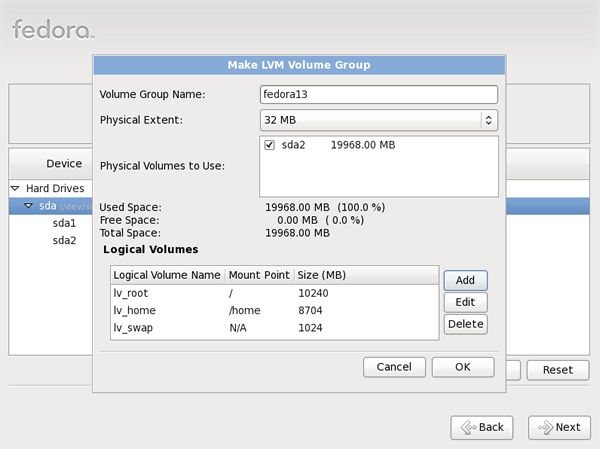
Task: Select sda2 partition in device tree
Action: coord(64,241)
